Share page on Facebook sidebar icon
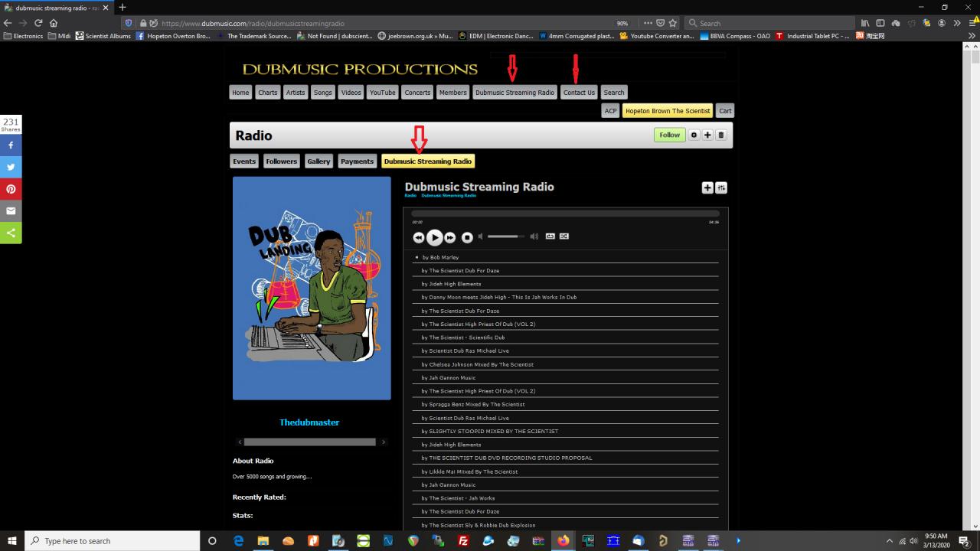Screen dimensions: 980x551 pos(11,145)
